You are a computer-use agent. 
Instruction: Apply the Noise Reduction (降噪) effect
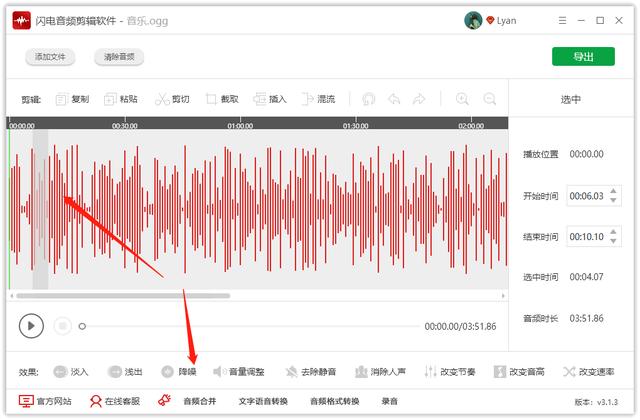[x=179, y=371]
